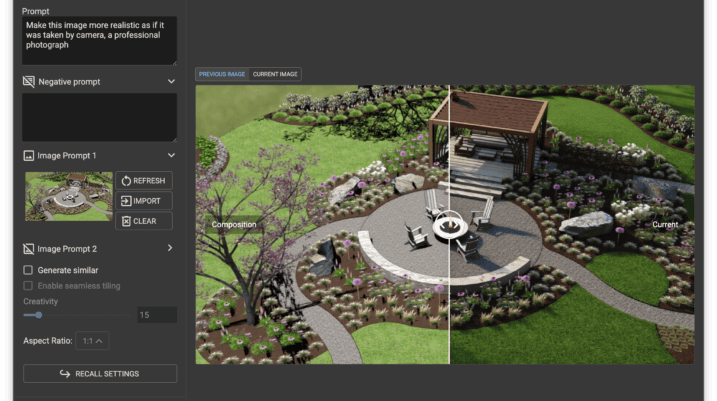Viewport: 717px width, 401px height.
Task: Switch to the Previous Image tab
Action: pos(222,74)
